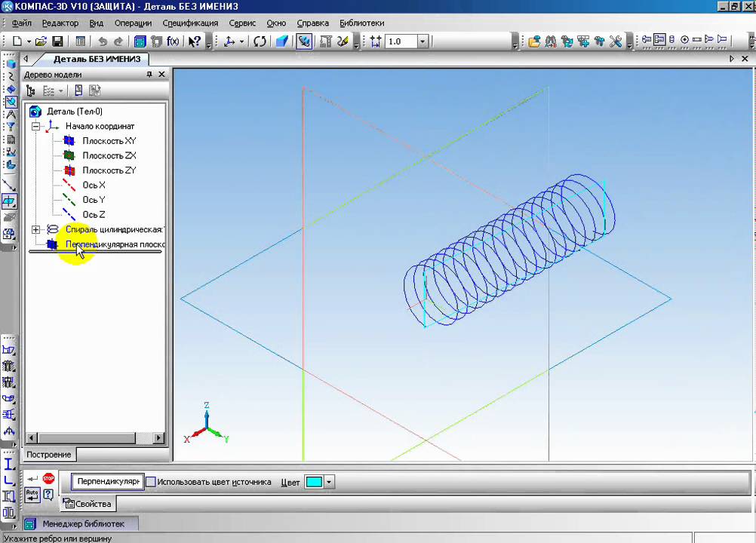Create a new document with New icon

[x=17, y=41]
